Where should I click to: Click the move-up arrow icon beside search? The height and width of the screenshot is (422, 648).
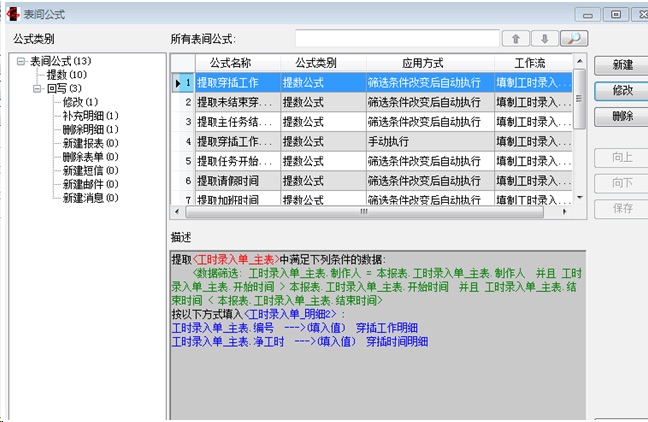tap(516, 39)
